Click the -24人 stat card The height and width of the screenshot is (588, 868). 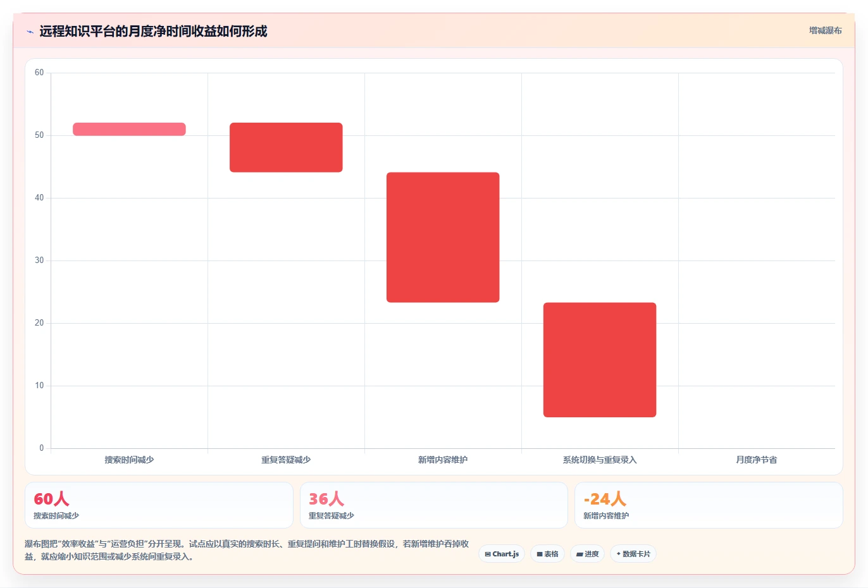click(709, 505)
